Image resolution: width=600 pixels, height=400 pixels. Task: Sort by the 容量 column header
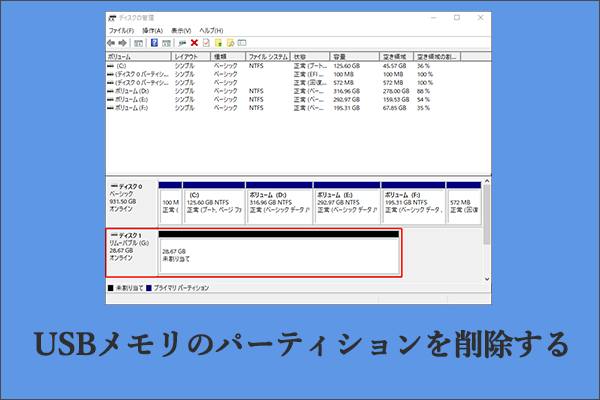354,57
